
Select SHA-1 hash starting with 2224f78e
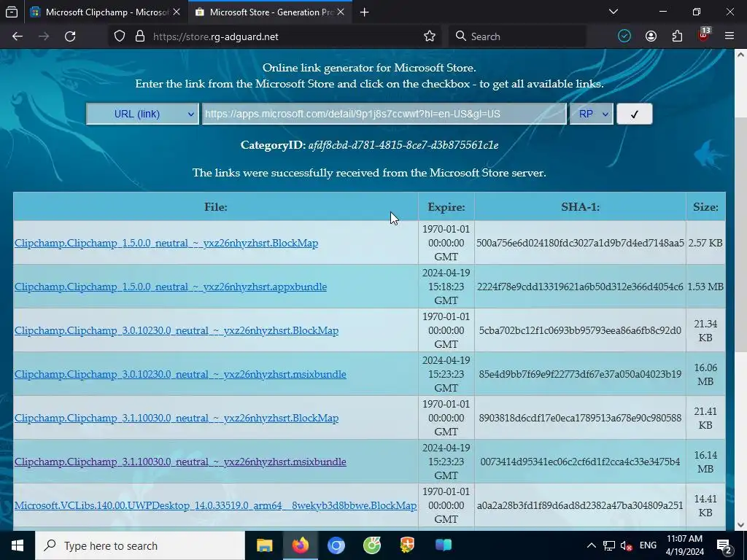580,287
